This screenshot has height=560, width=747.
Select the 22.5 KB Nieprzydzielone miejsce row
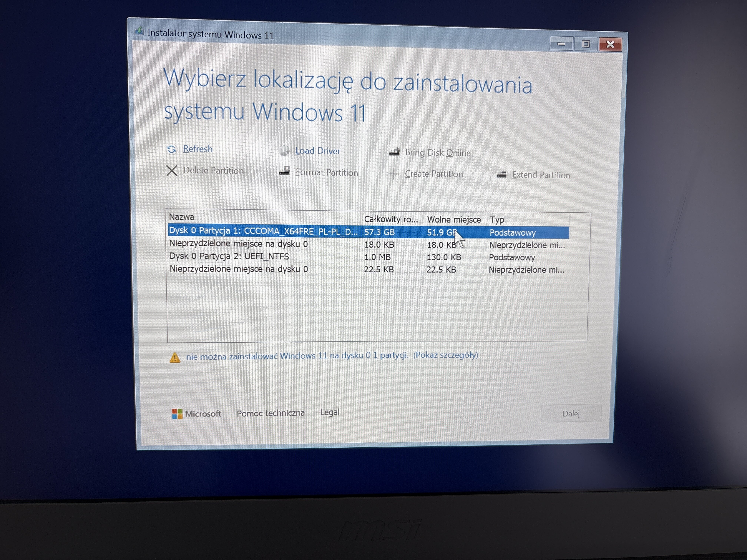tap(368, 269)
